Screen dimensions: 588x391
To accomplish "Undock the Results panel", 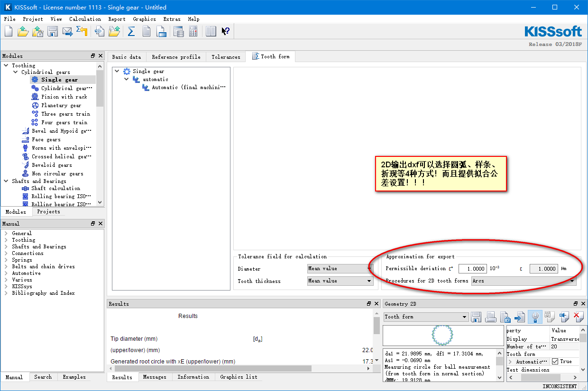I will coord(369,304).
